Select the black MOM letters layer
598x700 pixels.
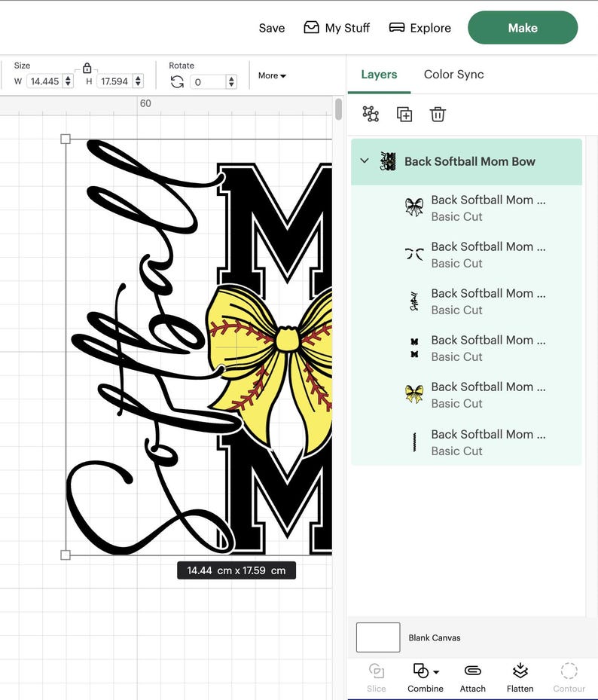coord(466,348)
